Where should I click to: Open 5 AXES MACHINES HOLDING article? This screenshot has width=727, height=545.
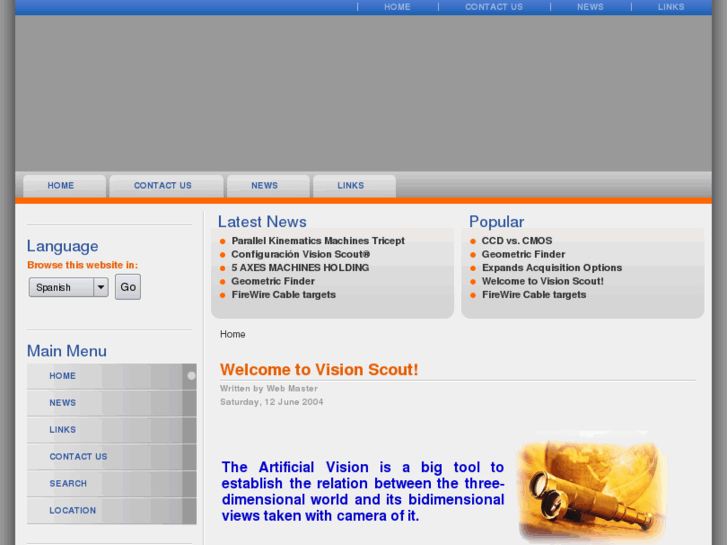[300, 268]
